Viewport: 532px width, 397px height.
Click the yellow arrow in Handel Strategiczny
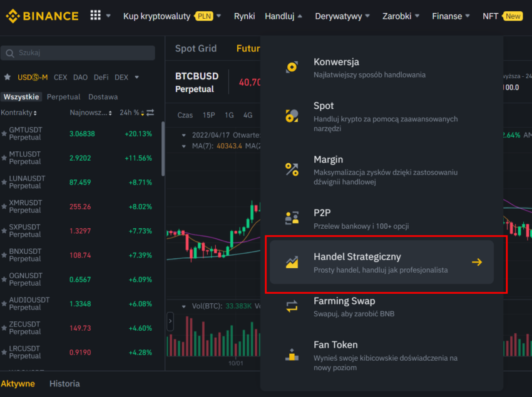click(x=477, y=262)
